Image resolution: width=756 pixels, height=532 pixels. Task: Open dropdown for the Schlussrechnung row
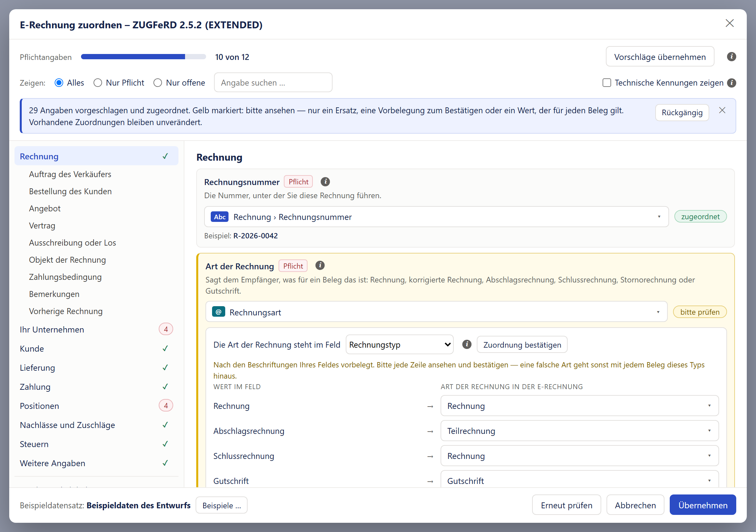click(x=580, y=456)
